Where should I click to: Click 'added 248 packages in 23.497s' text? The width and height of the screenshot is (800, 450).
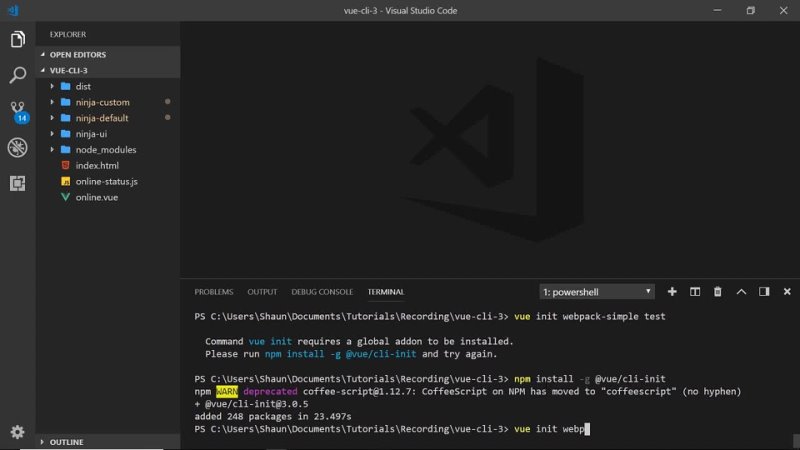click(273, 416)
